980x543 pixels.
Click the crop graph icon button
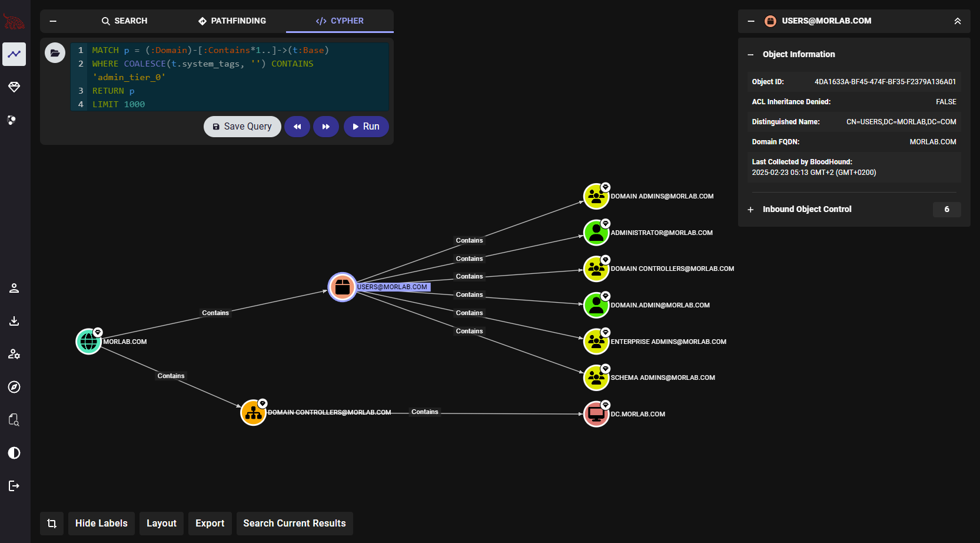tap(52, 524)
